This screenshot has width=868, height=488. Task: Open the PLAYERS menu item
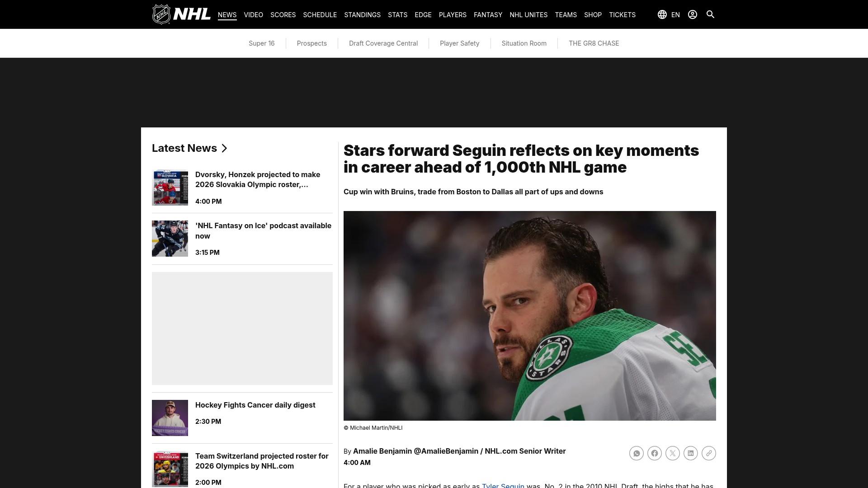click(x=453, y=15)
